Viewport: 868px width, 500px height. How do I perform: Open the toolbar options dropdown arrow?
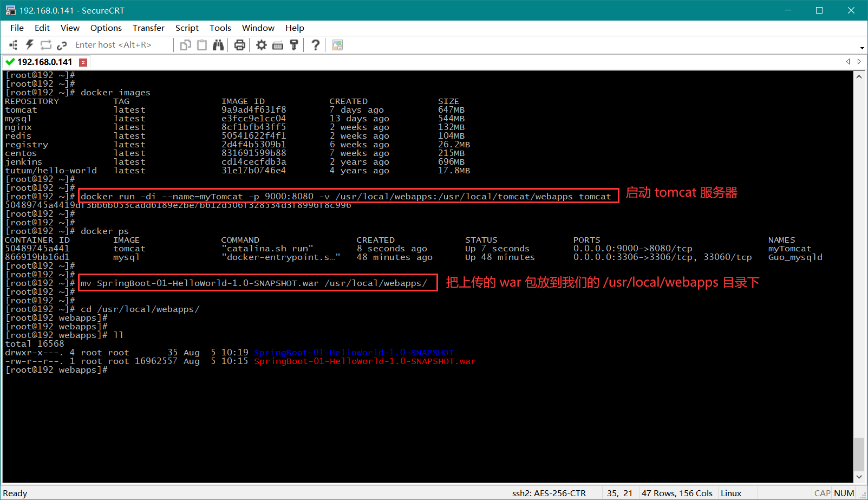(862, 48)
